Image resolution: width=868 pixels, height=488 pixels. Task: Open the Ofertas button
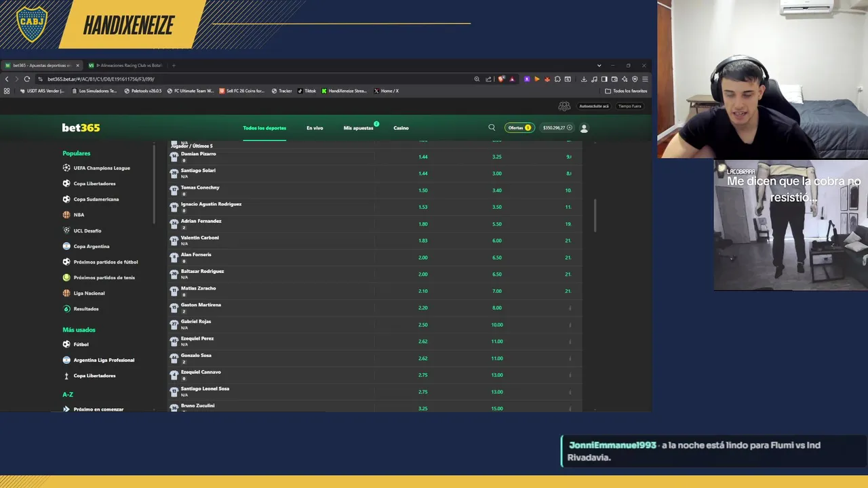519,127
